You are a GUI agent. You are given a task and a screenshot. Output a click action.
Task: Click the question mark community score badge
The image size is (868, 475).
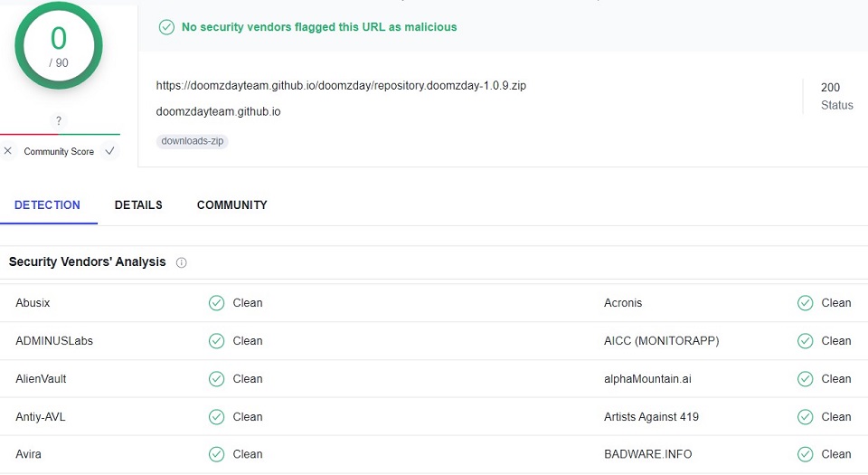pyautogui.click(x=58, y=120)
